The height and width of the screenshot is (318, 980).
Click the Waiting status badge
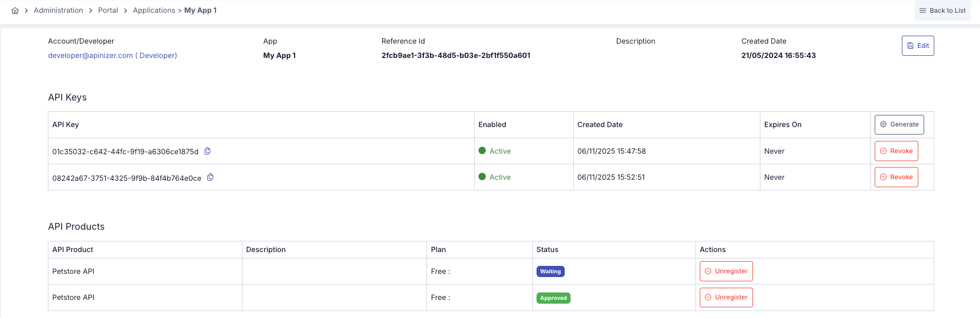tap(550, 271)
